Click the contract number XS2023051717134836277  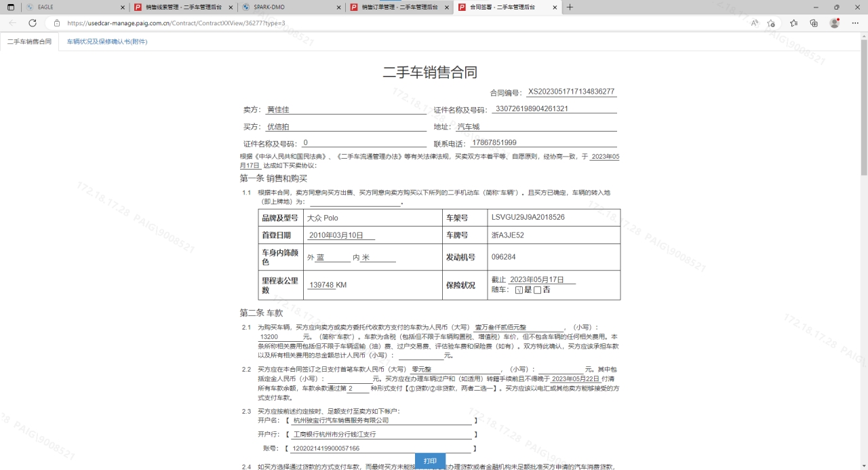571,92
